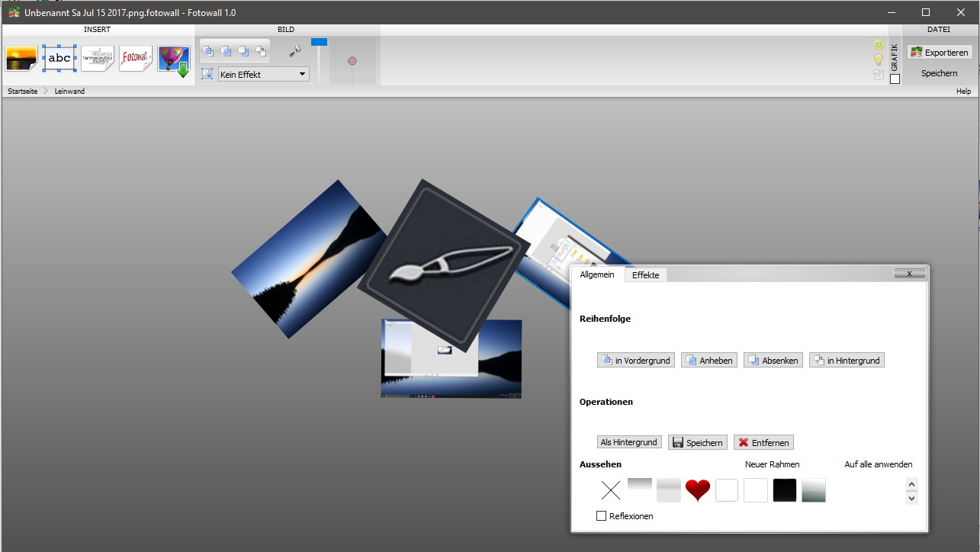Screen dimensions: 980x552
Task: Click Speichern button in Operationen
Action: pyautogui.click(x=698, y=442)
